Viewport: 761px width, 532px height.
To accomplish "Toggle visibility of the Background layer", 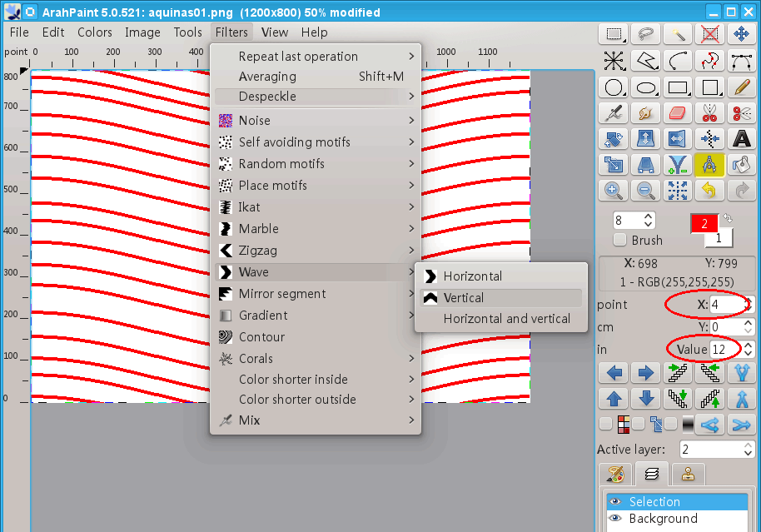I will point(614,519).
